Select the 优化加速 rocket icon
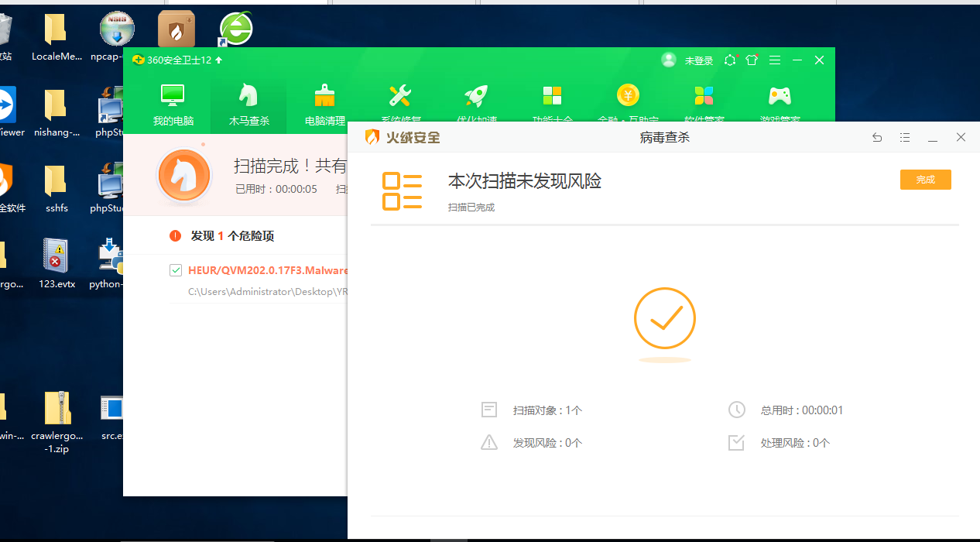The image size is (980, 542). point(476,96)
